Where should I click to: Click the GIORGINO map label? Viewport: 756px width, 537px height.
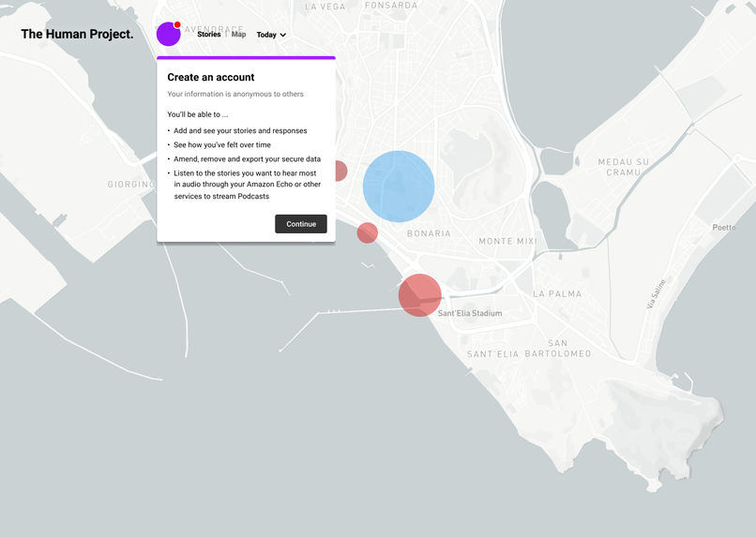131,185
